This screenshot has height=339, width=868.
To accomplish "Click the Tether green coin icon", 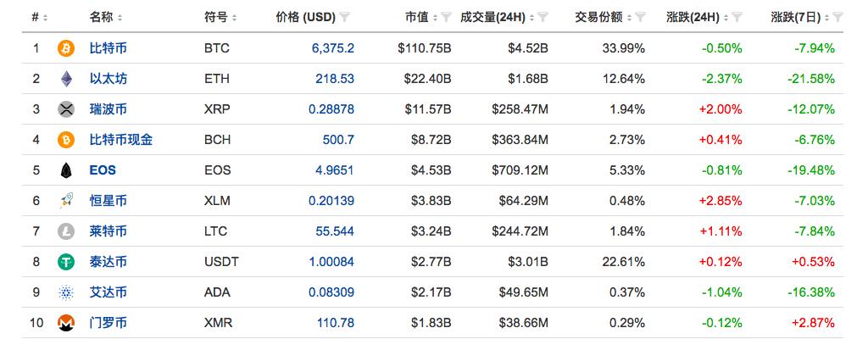I will tap(65, 262).
